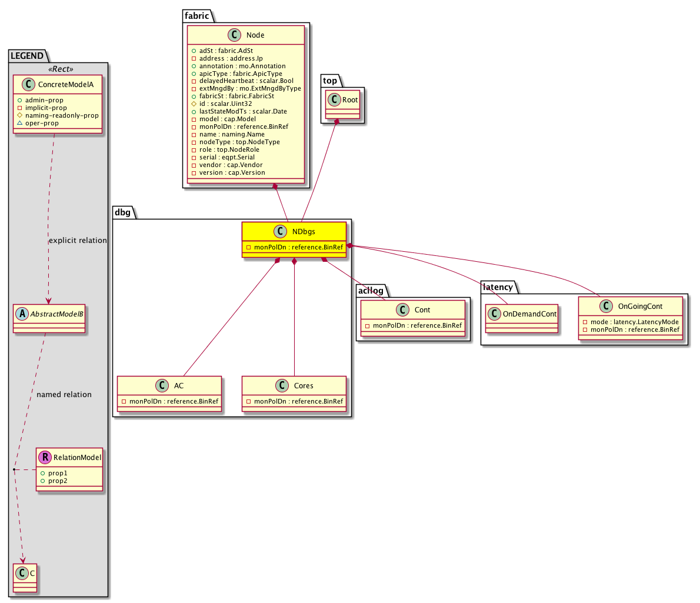Select the C icon beside OnGoingCont
This screenshot has height=603, width=700.
point(606,307)
